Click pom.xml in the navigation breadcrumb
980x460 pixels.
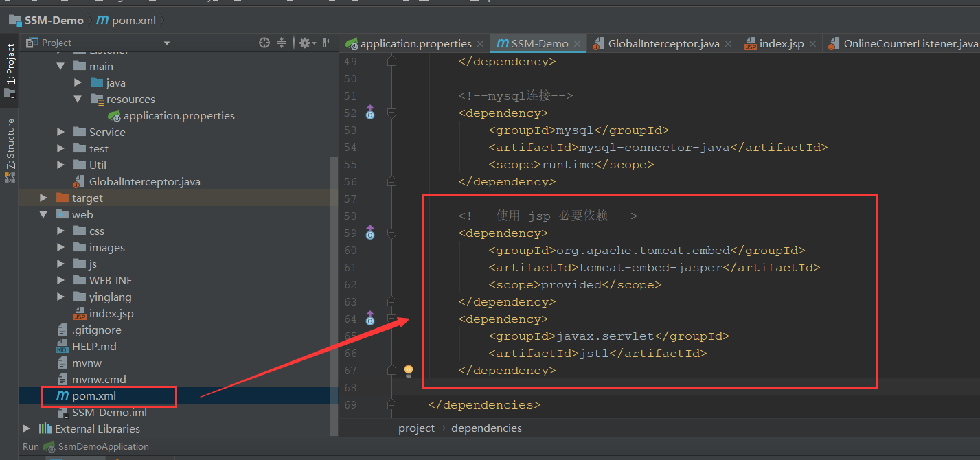tap(134, 20)
